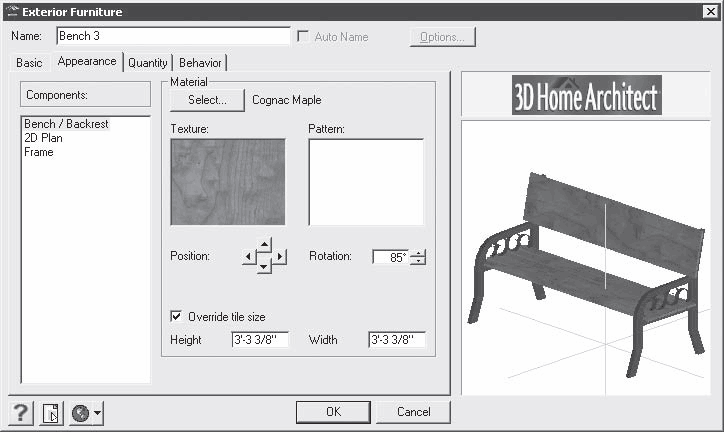Viewport: 724px width, 432px height.
Task: Nudge texture position up arrow
Action: pos(264,244)
